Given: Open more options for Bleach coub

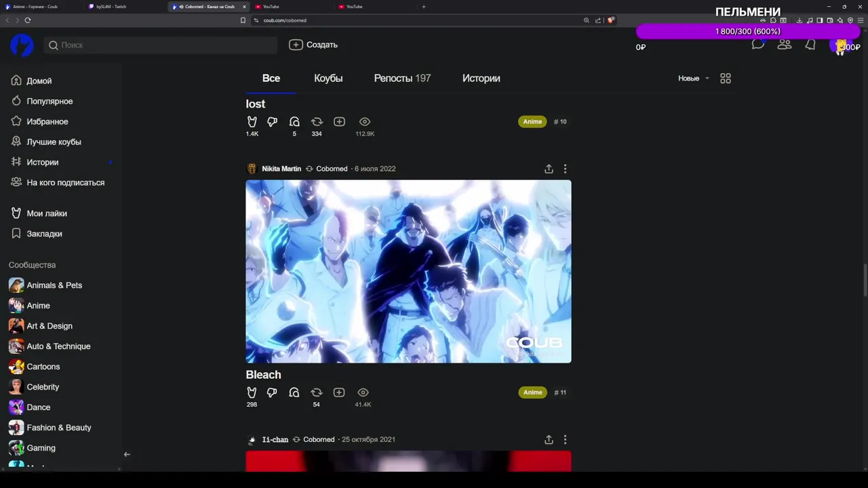Looking at the screenshot, I should click(565, 169).
